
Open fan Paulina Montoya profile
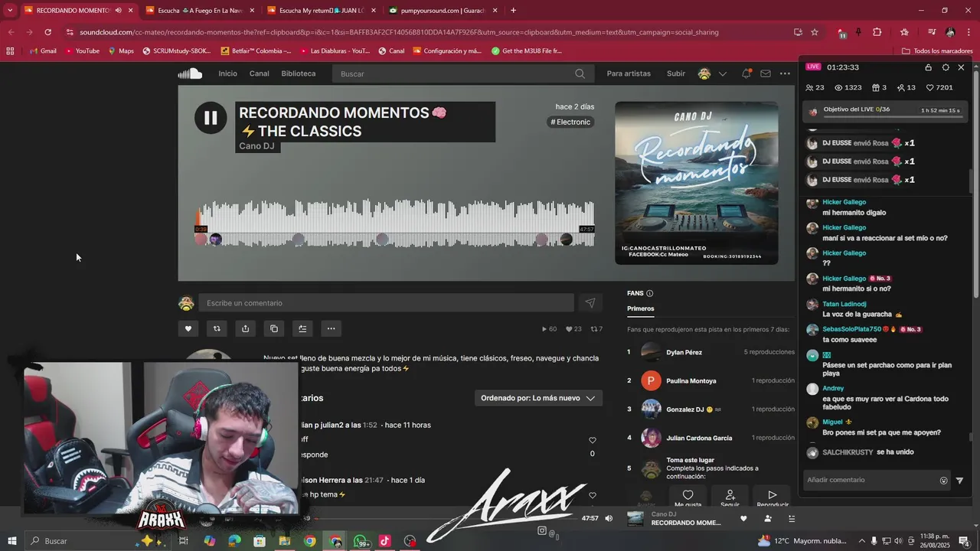pos(691,380)
